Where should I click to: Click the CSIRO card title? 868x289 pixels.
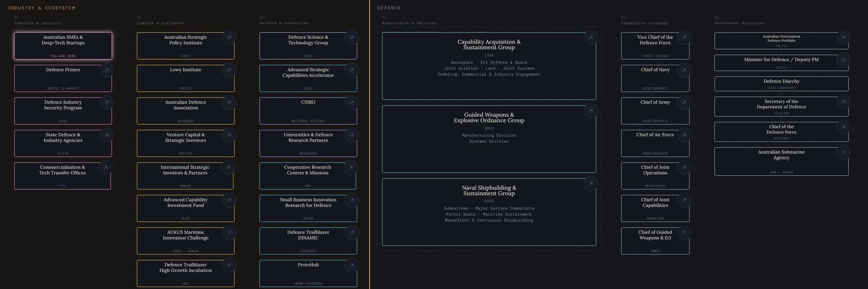coord(308,102)
